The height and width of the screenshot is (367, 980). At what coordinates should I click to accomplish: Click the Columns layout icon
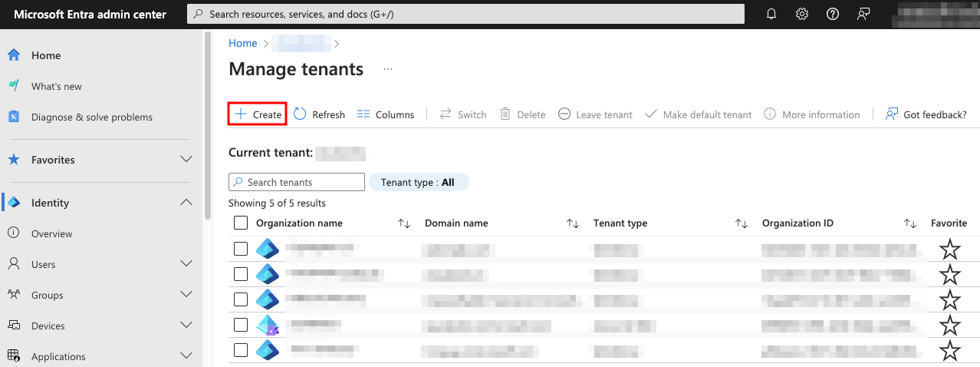point(363,114)
